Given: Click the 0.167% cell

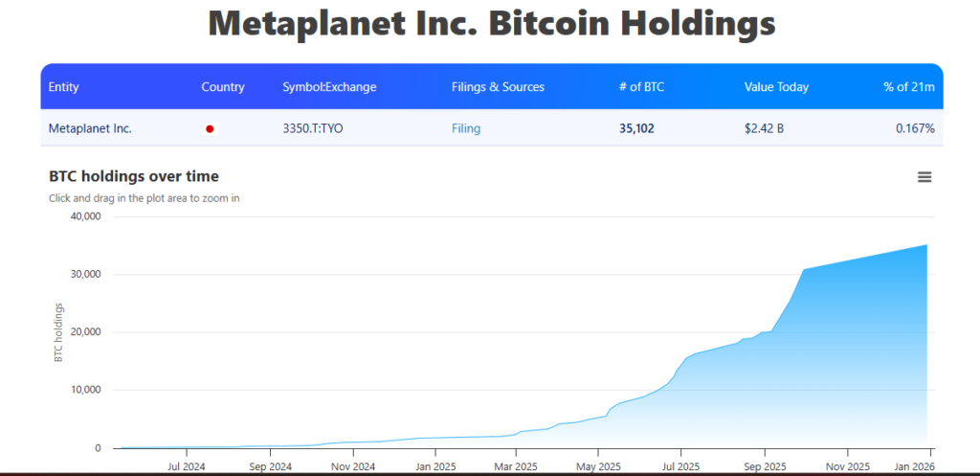Looking at the screenshot, I should point(915,128).
